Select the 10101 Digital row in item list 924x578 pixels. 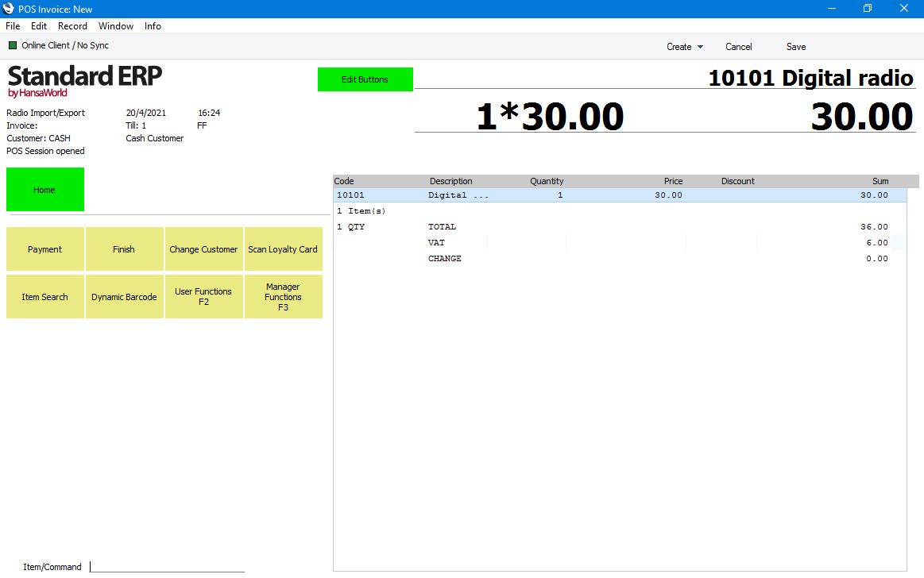click(x=620, y=195)
